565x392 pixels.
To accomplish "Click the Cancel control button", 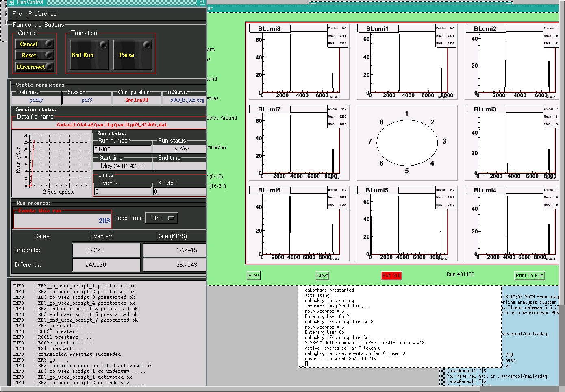I will point(35,44).
